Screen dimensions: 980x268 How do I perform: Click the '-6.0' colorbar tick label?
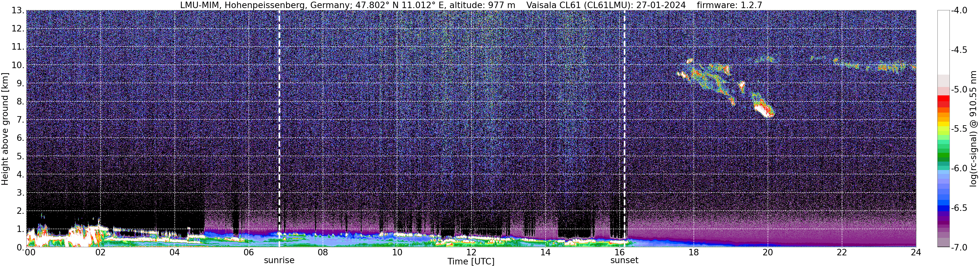tap(959, 168)
